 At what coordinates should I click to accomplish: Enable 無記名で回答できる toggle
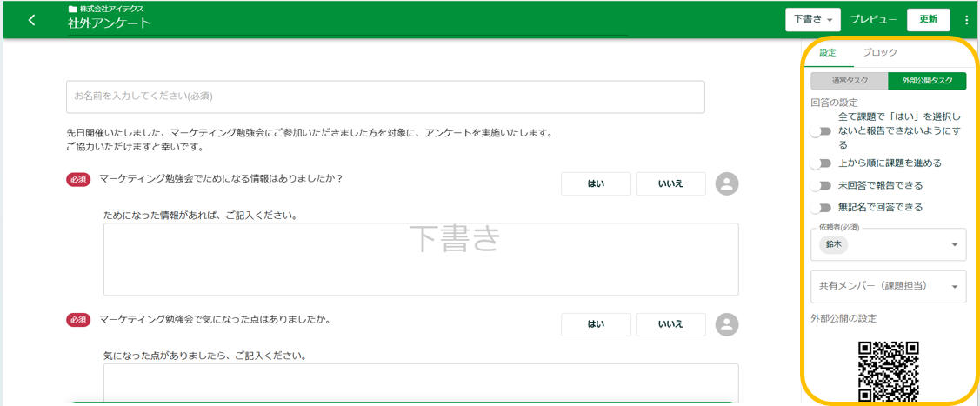point(820,208)
